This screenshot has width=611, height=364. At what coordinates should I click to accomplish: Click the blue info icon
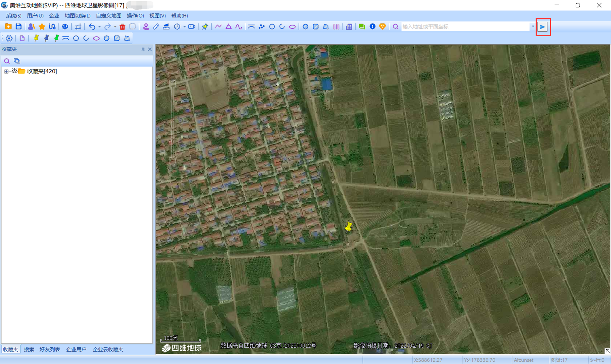click(372, 27)
